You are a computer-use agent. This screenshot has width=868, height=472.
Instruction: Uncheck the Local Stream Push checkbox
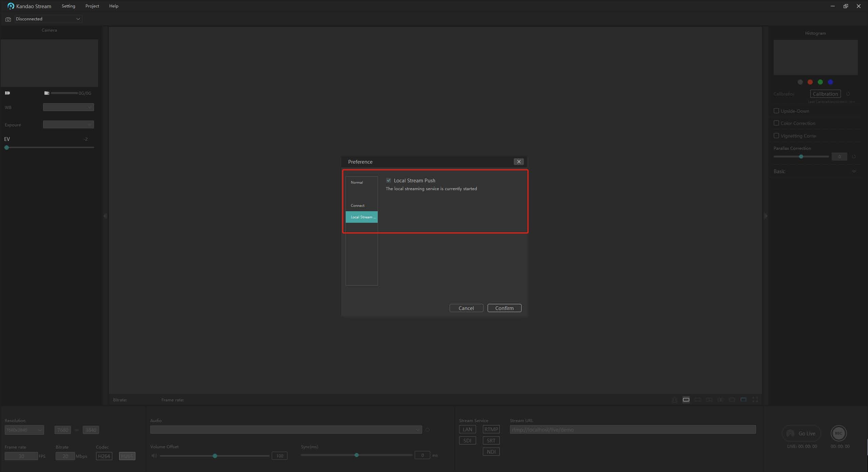(x=389, y=180)
